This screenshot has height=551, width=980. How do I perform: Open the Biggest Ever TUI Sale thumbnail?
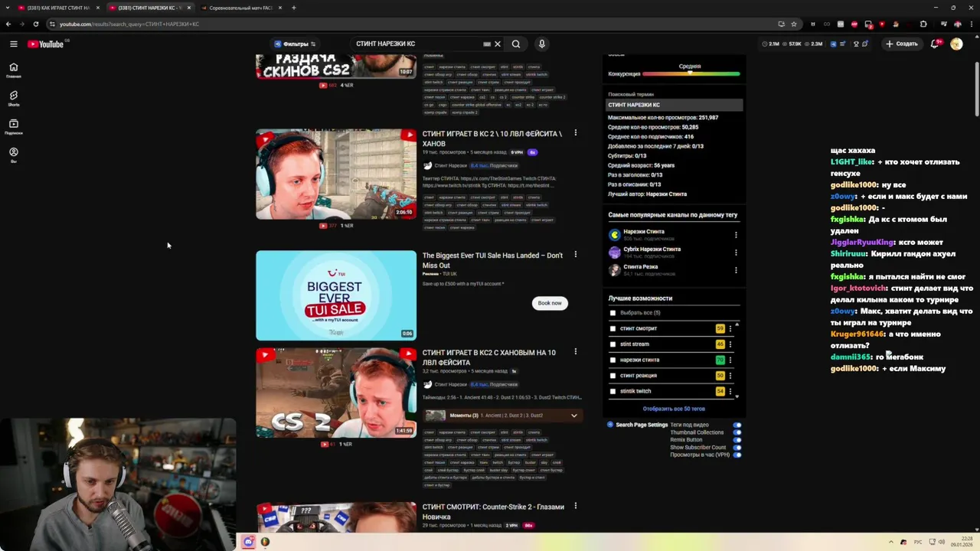pos(336,295)
